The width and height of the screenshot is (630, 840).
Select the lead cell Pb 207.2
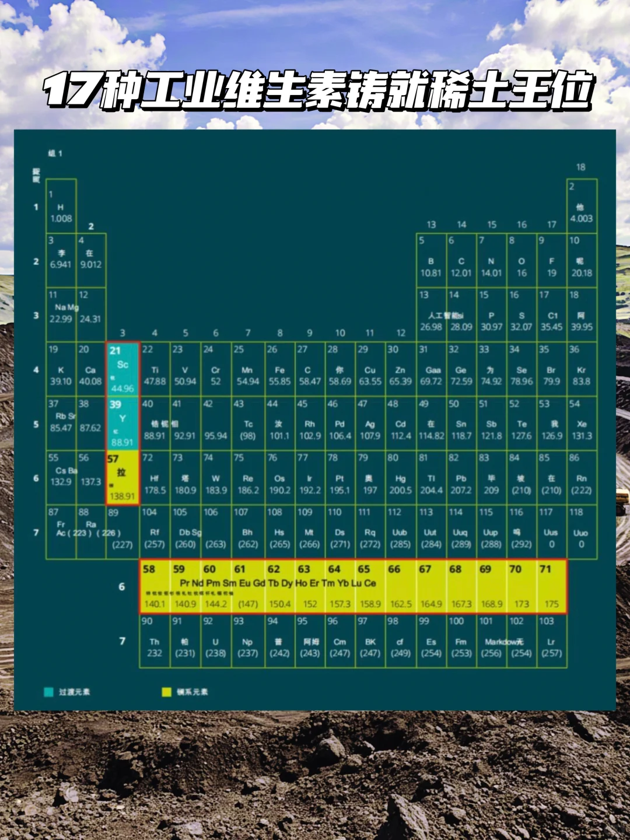click(461, 477)
